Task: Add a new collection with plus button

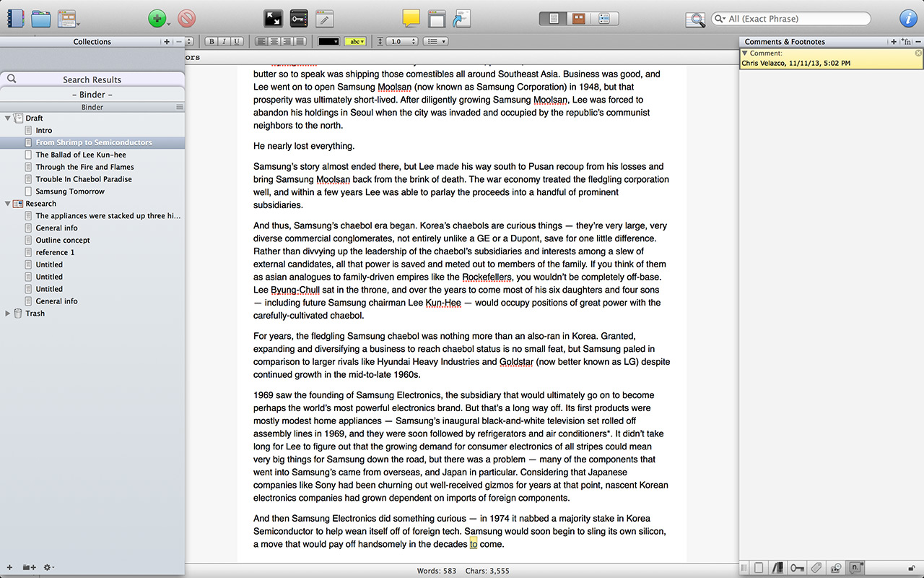Action: 167,42
